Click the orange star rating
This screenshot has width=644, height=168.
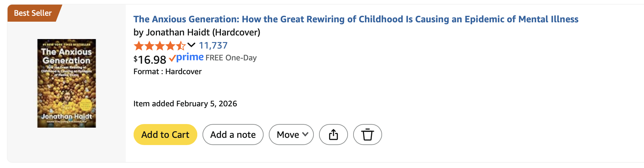(x=159, y=46)
